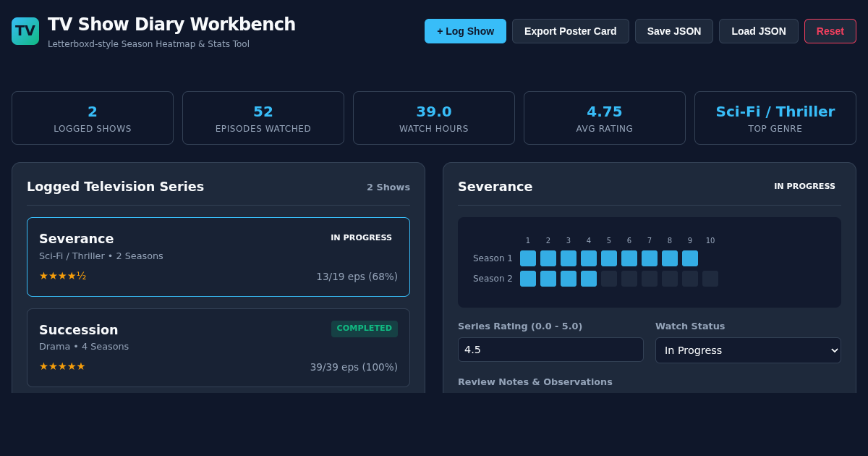Toggle Season 2 episode 4 cell
Viewport: 868px width, 456px height.
589,279
